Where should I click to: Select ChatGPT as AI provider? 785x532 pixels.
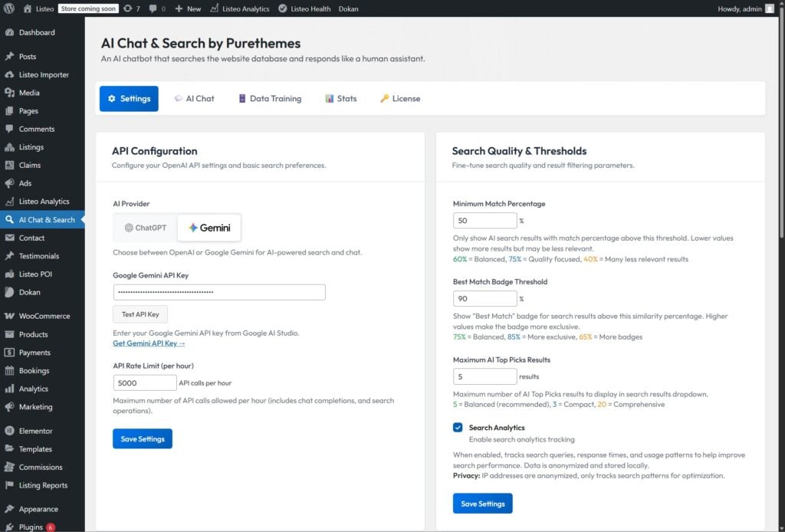[x=145, y=228]
